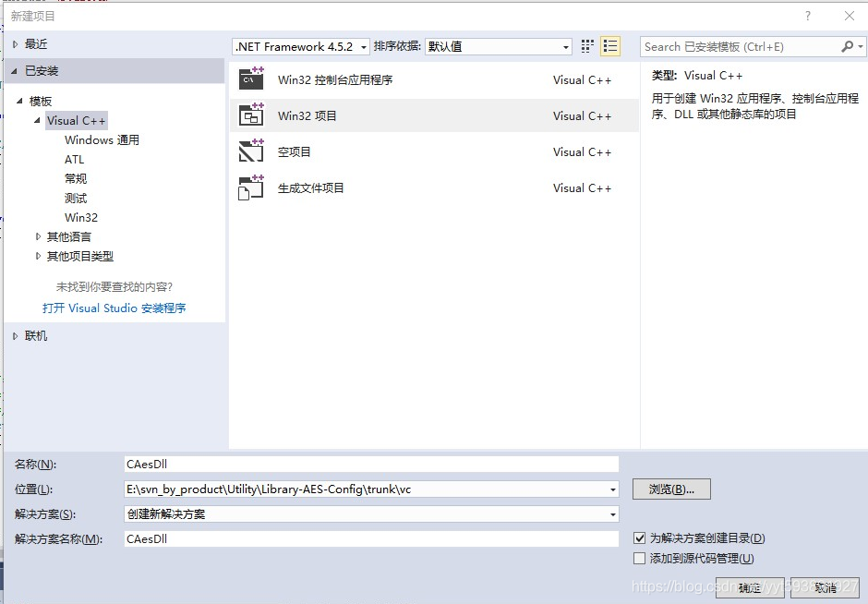This screenshot has width=868, height=604.
Task: Expand the 联机 tree node
Action: pos(15,335)
